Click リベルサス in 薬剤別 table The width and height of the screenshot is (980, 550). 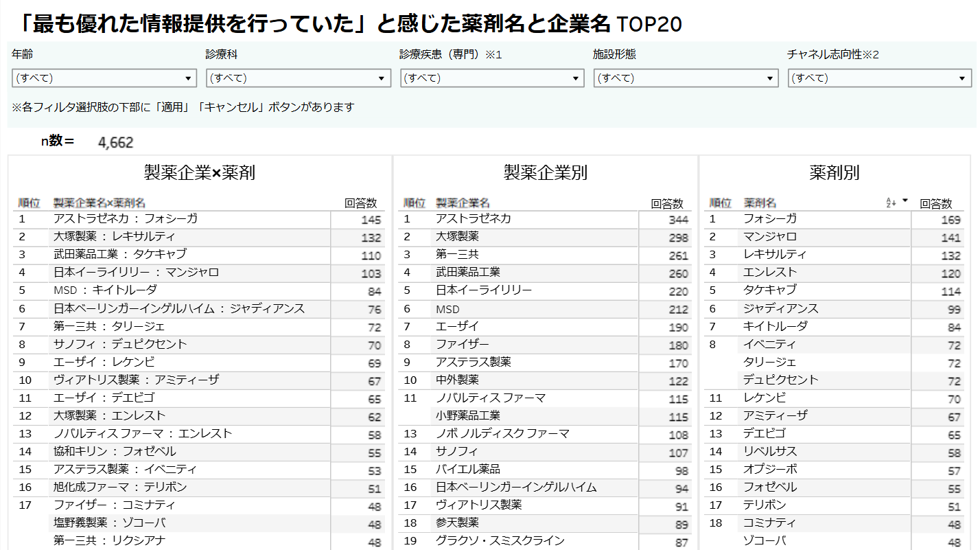tap(771, 451)
